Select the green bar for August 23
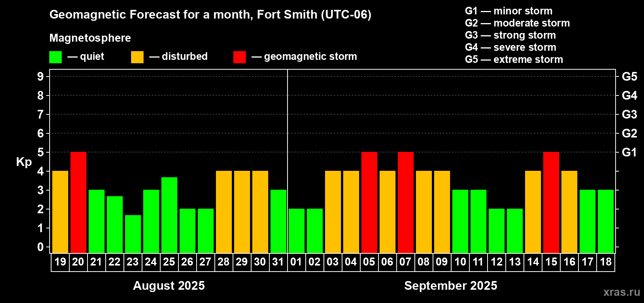Screen dimensions: 644x303 point(133,234)
